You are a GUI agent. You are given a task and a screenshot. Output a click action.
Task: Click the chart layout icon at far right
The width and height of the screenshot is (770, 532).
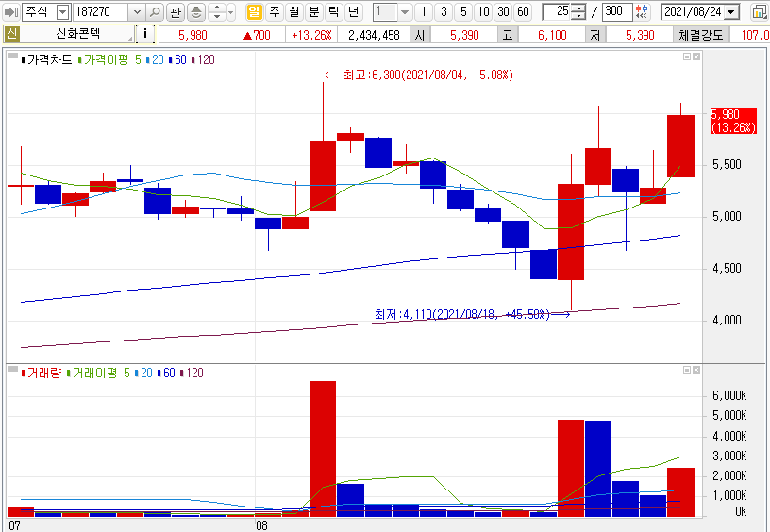760,11
